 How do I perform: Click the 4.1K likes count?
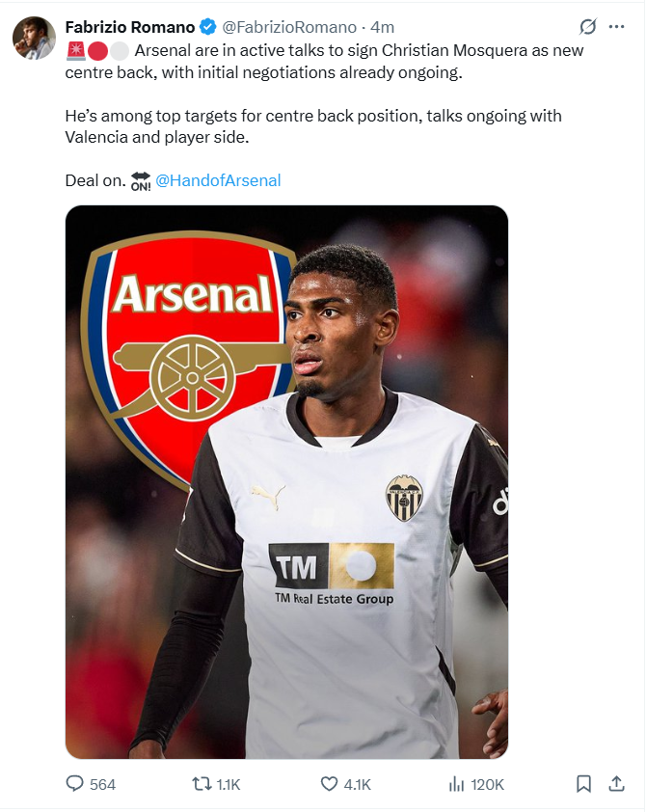point(357,785)
